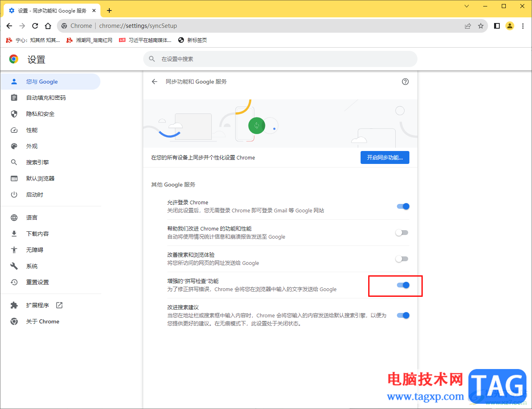This screenshot has height=409, width=532.
Task: Click the 下载内容 download icon
Action: [14, 234]
